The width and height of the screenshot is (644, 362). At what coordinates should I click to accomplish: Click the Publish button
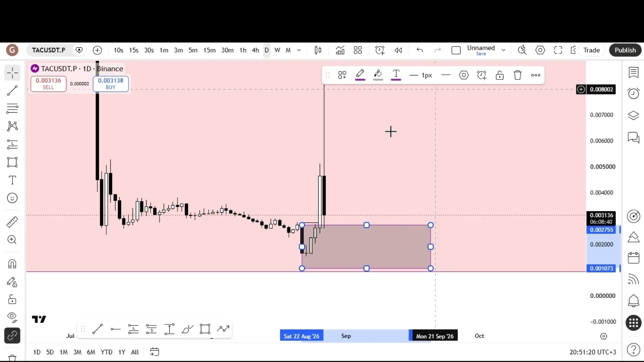tap(625, 50)
